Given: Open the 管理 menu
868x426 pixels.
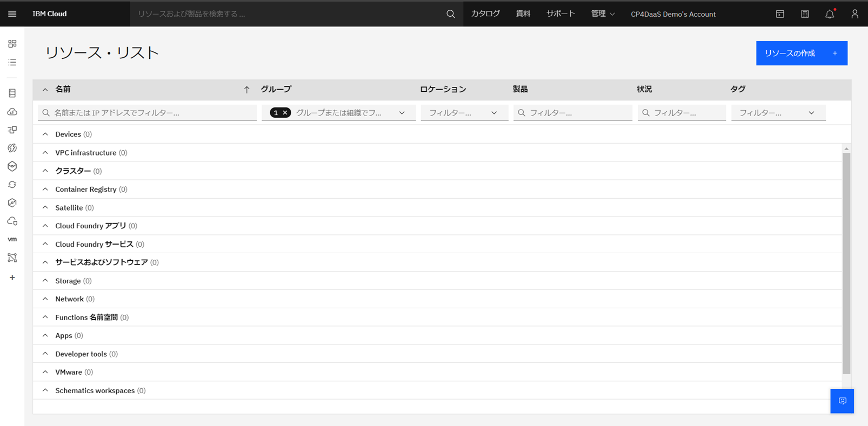Looking at the screenshot, I should point(603,14).
